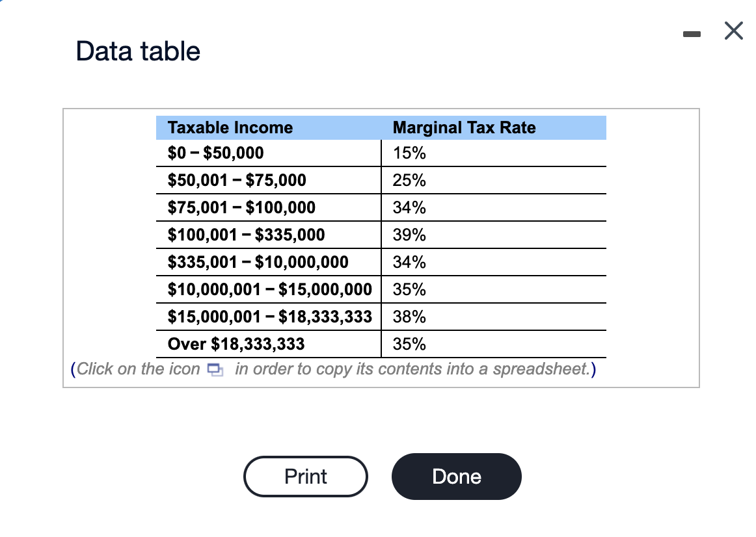Click the copy-to-spreadsheet icon
This screenshot has height=537, width=756.
pos(214,369)
